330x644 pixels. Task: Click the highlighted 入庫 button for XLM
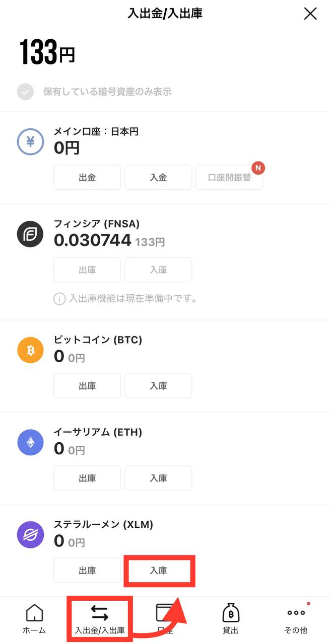[158, 571]
